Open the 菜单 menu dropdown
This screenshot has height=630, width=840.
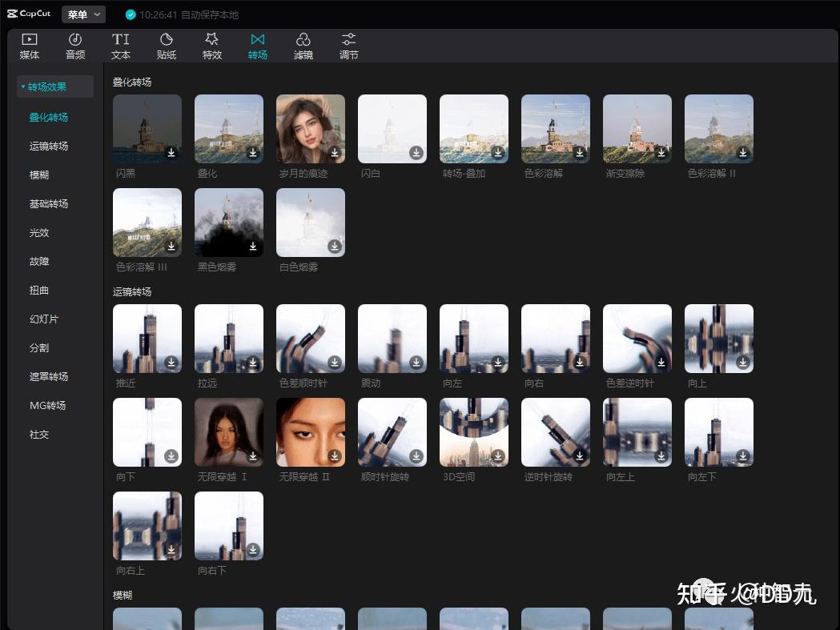[83, 14]
